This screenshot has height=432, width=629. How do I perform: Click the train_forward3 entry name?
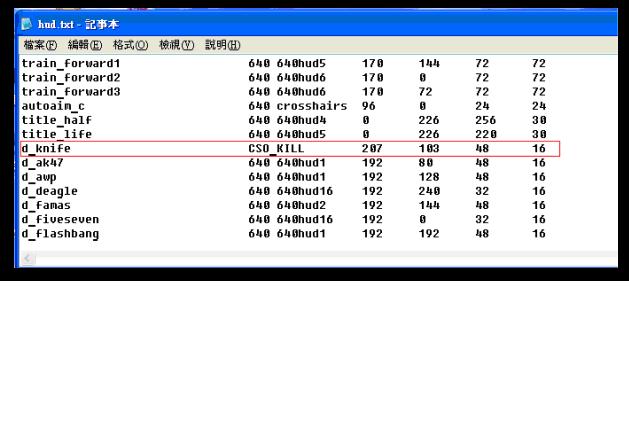[71, 92]
